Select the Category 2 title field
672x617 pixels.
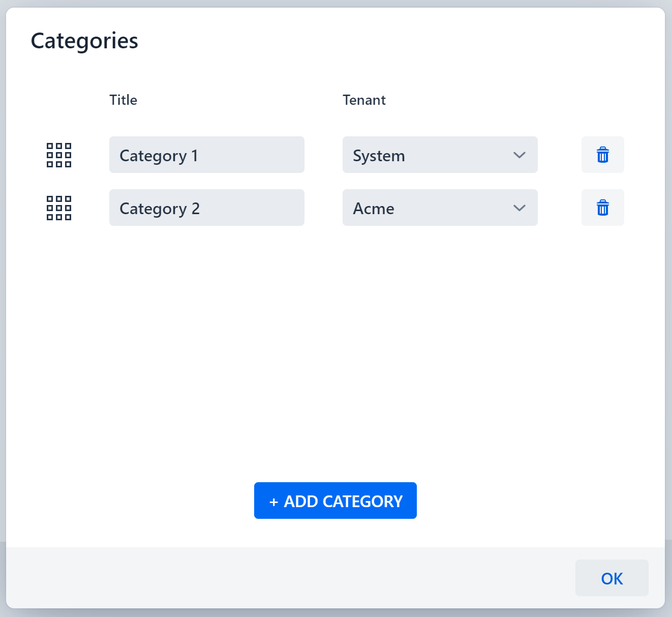click(206, 208)
